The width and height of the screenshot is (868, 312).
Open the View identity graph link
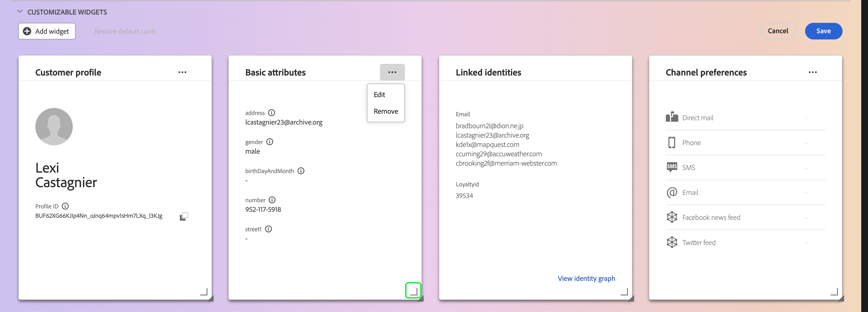[586, 278]
